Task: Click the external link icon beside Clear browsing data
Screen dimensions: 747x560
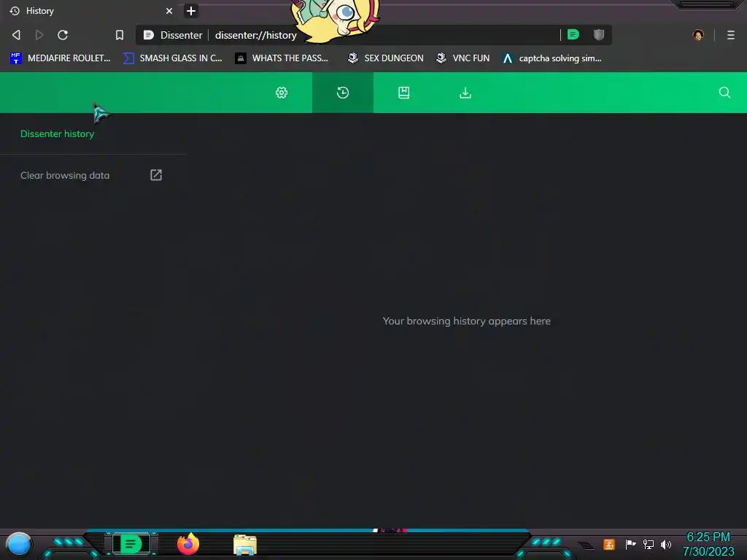Action: 156,175
